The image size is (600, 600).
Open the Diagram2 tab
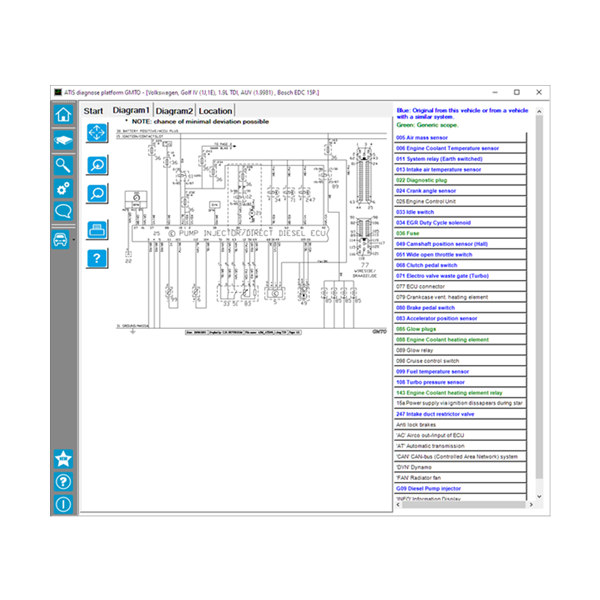coord(174,111)
